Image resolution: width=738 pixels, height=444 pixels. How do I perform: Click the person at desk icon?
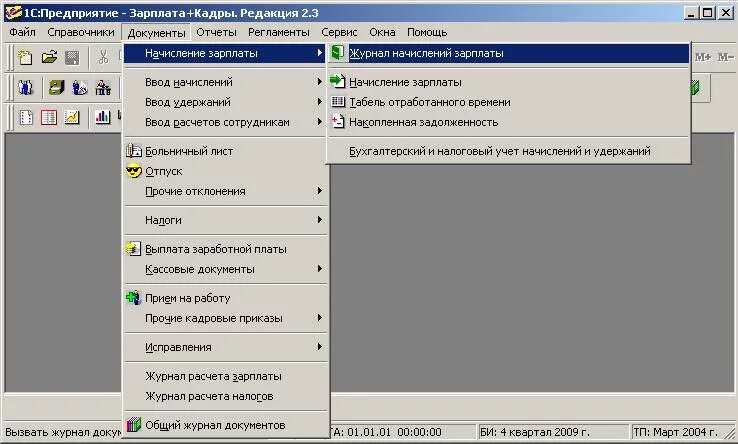[103, 88]
